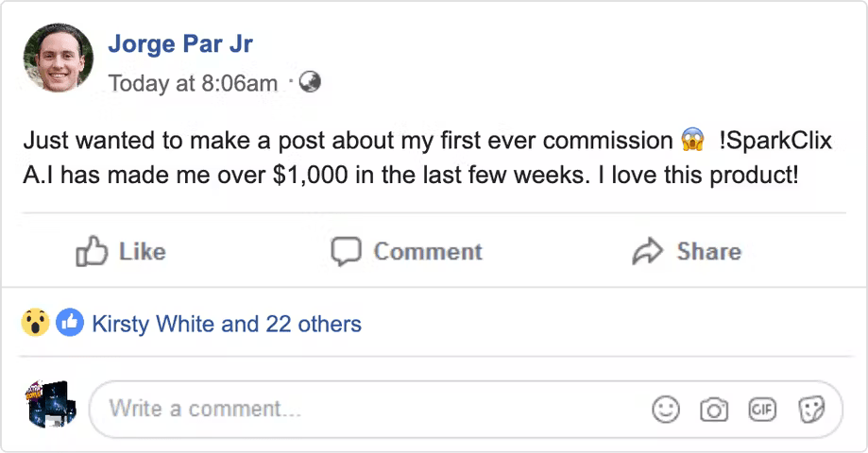The image size is (868, 453).
Task: Open the sticker picker icon
Action: pos(811,409)
